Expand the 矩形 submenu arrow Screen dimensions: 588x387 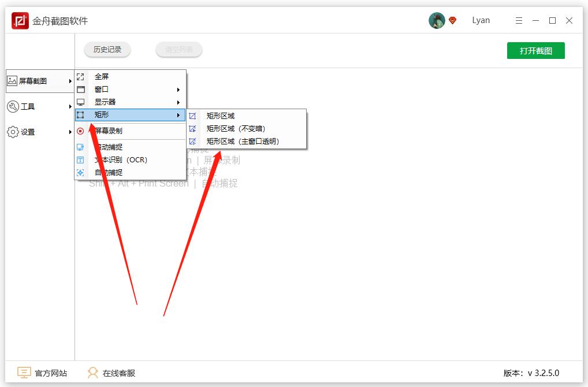click(x=179, y=115)
